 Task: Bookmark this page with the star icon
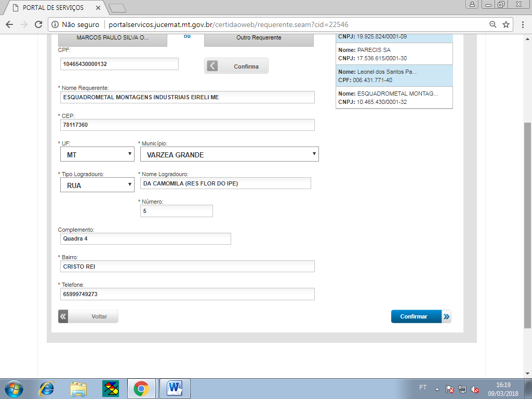pyautogui.click(x=506, y=24)
